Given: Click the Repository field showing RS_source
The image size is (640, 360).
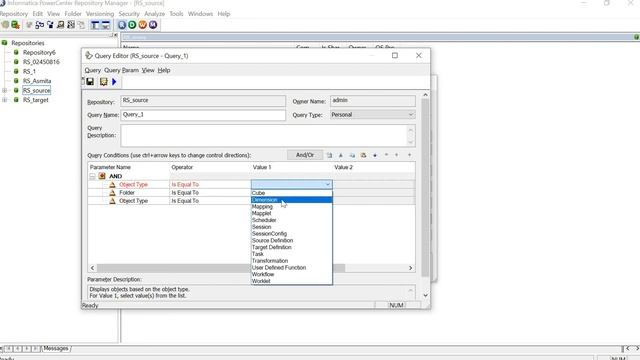Looking at the screenshot, I should pos(203,100).
